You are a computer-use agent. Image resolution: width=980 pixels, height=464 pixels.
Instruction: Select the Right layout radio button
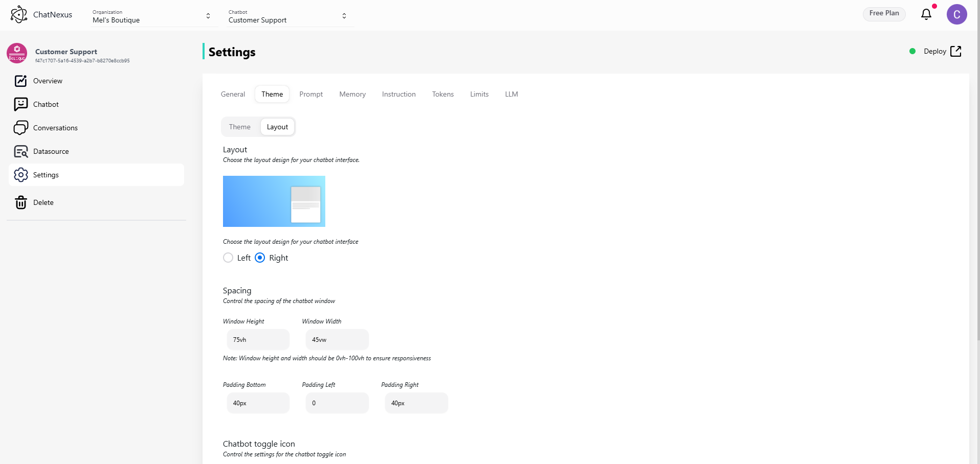(260, 258)
